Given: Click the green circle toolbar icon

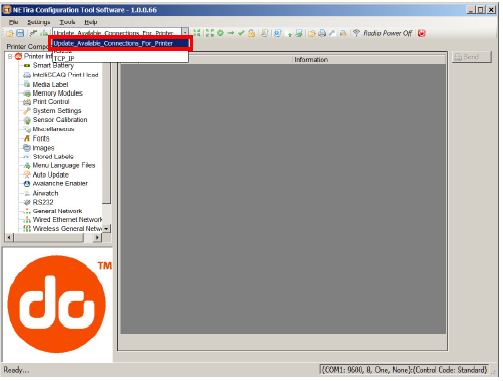Looking at the screenshot, I should 220,33.
